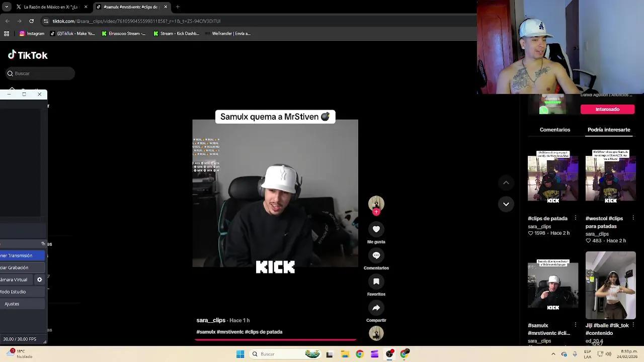Start recording with Iniciar Grabación in OBS
The width and height of the screenshot is (644, 362).
[22, 267]
